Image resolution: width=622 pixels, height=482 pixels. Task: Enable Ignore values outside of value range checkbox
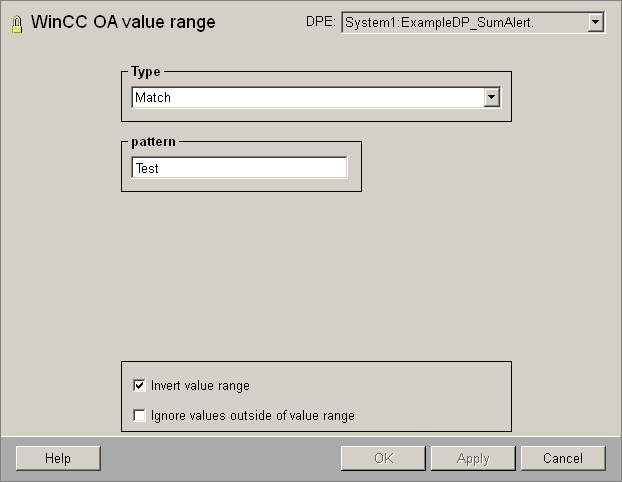coord(139,415)
